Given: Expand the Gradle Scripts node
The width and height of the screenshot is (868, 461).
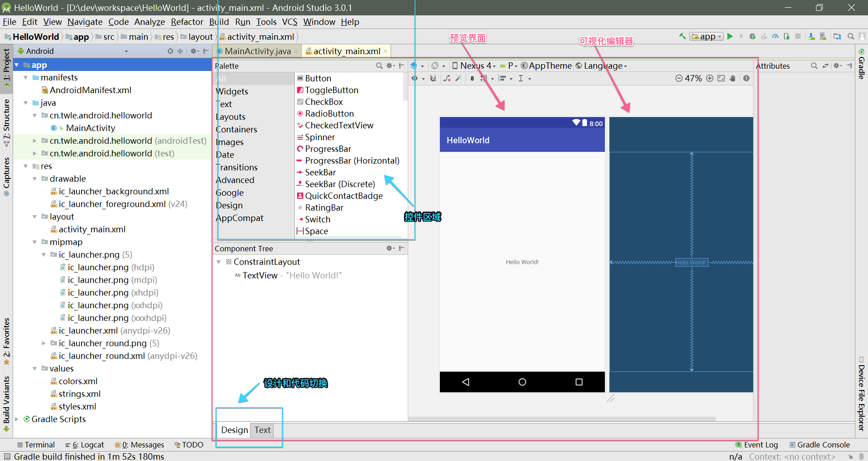Looking at the screenshot, I should [17, 419].
